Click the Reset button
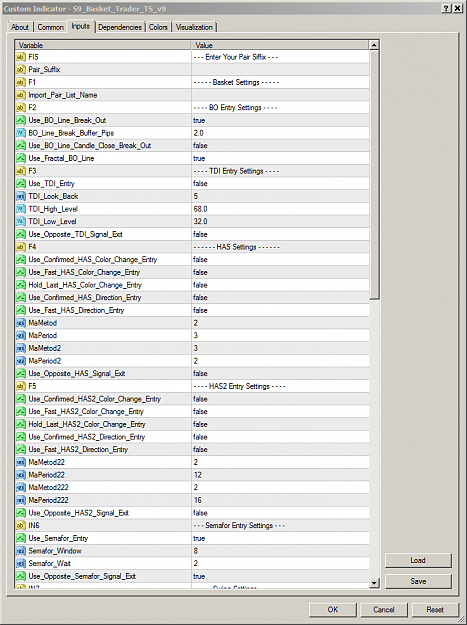 [x=435, y=609]
